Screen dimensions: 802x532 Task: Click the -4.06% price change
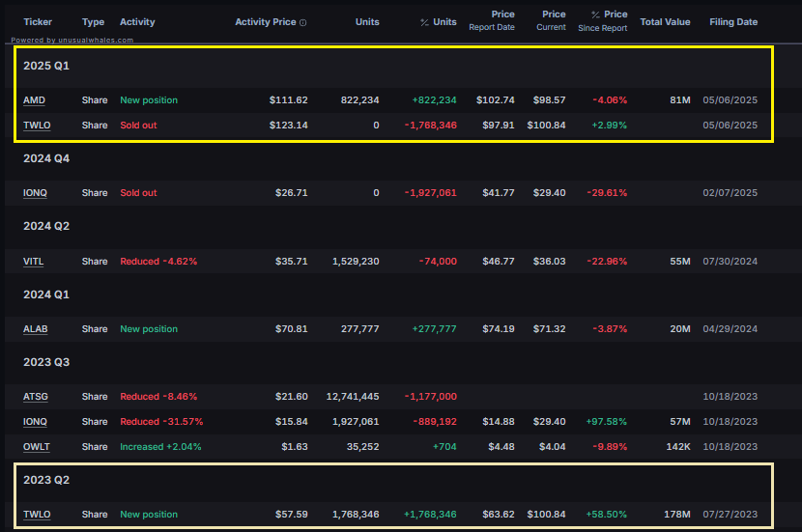click(610, 100)
